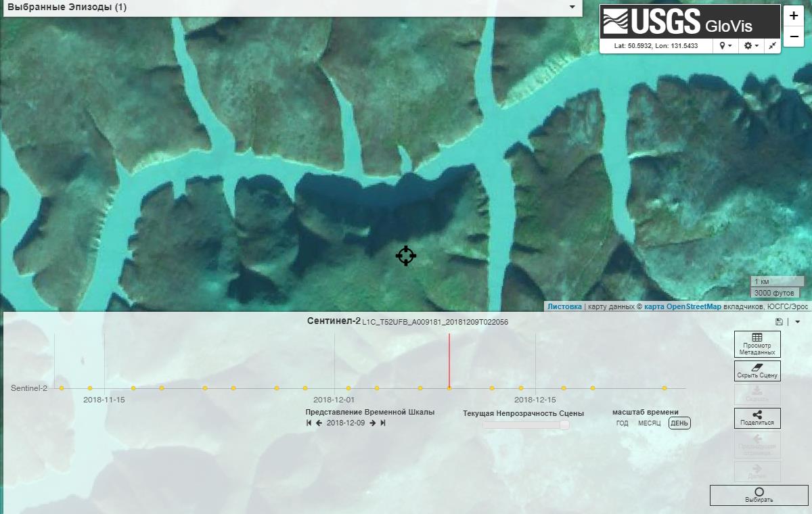Expand the Выбранные Эпизоды dropdown
Viewport: 812px width, 514px height.
click(572, 7)
